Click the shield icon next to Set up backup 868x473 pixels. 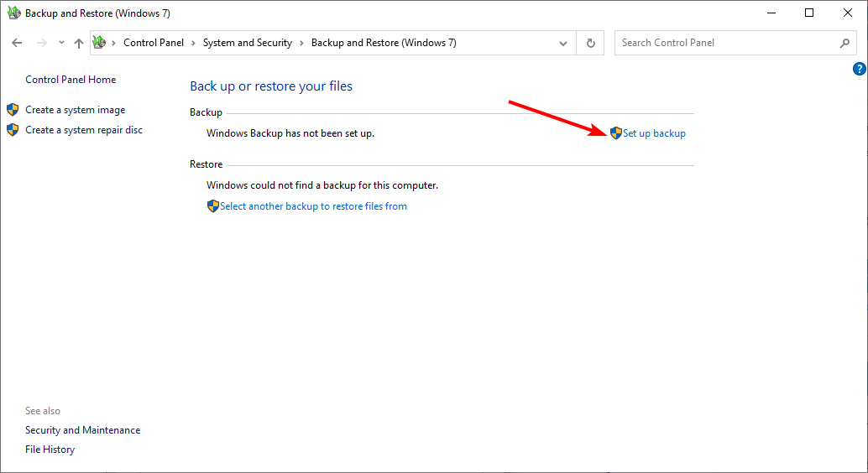pyautogui.click(x=616, y=133)
